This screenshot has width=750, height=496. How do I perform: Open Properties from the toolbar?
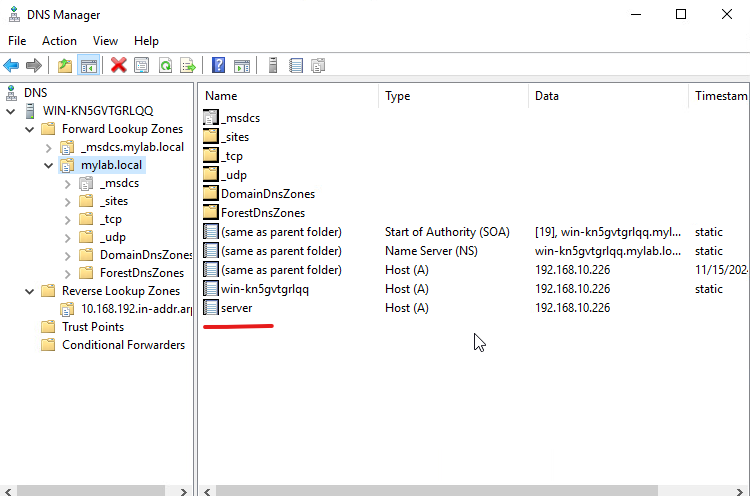[x=142, y=66]
